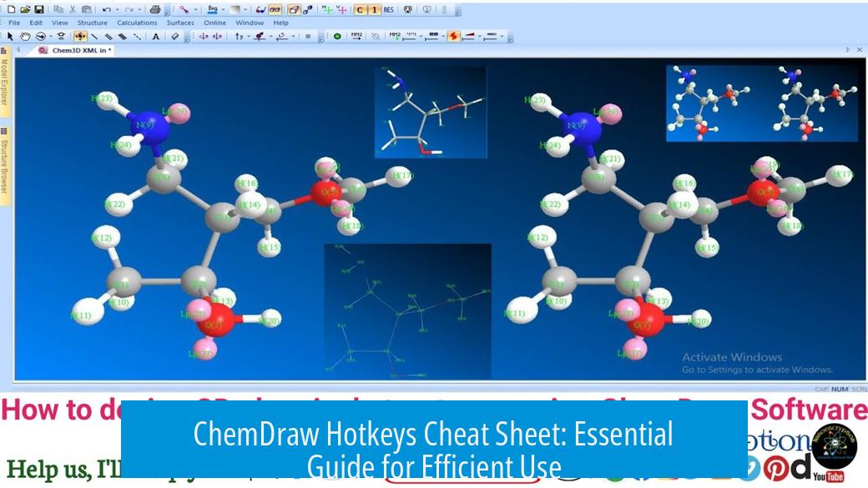Toggle perspective view box icon
Screen dimensions: 868x488
294,9
